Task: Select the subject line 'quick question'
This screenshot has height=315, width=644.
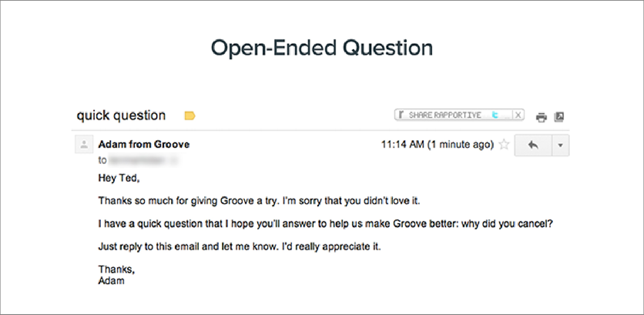Action: coord(121,115)
